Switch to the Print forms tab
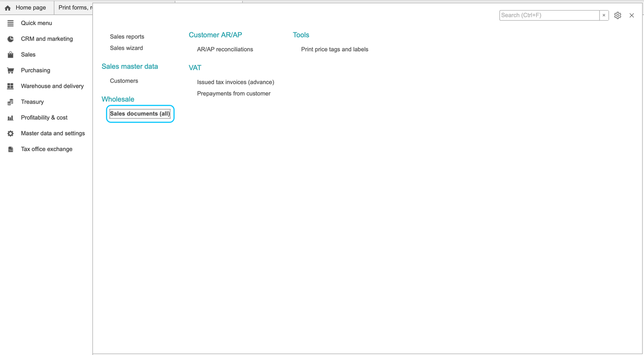644x355 pixels. tap(74, 8)
